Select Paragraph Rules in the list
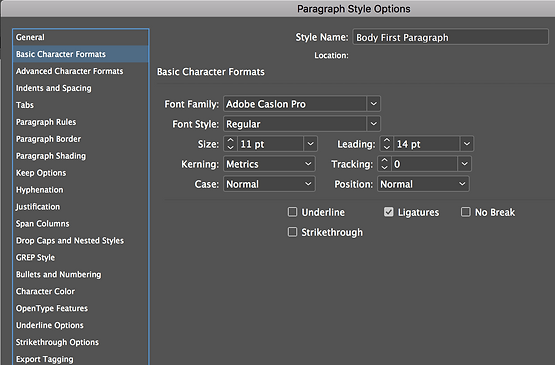 pos(81,122)
